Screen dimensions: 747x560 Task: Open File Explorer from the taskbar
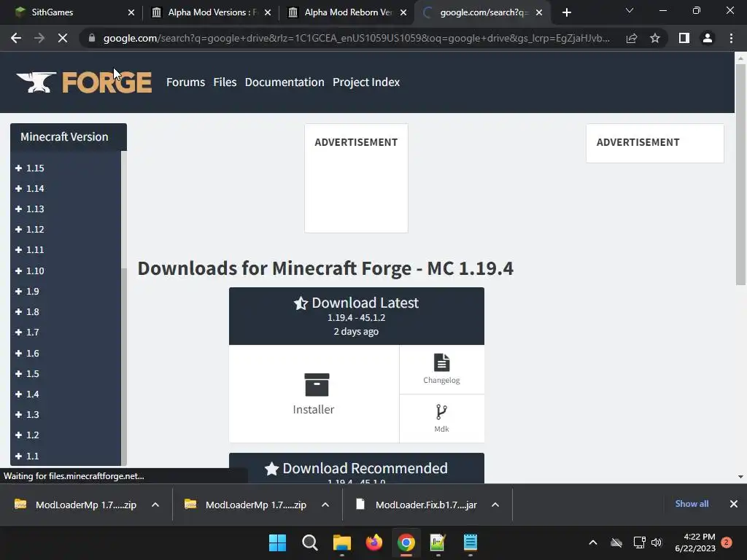click(341, 542)
